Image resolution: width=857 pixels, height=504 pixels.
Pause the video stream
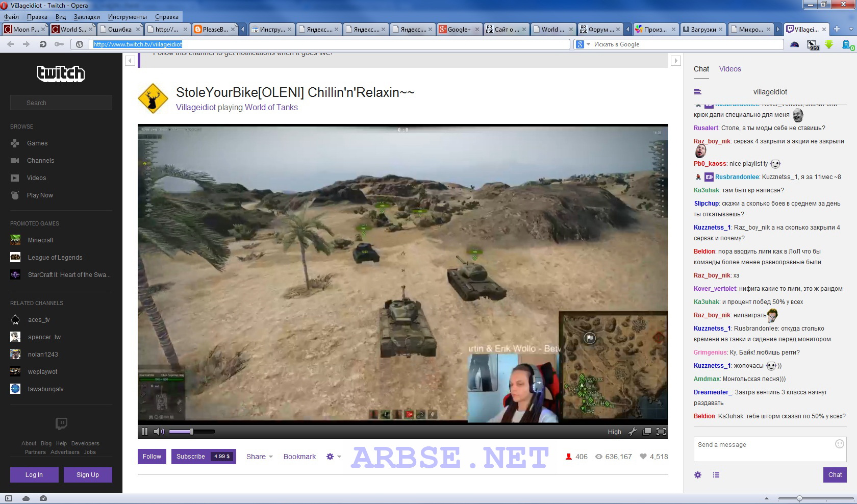(145, 432)
